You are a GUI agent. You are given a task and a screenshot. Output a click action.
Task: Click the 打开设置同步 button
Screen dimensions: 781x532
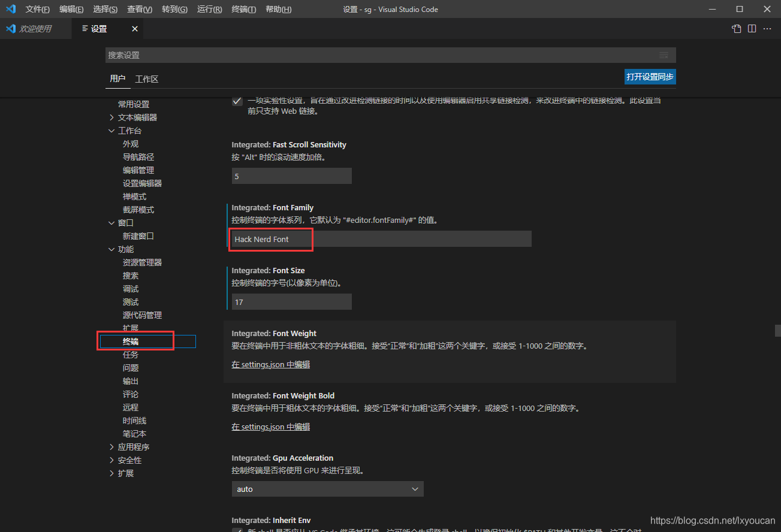(650, 77)
